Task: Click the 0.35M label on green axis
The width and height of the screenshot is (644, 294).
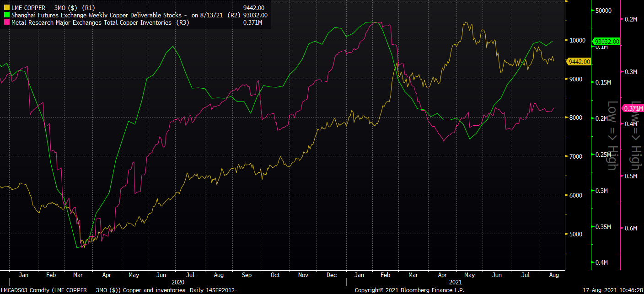Action: pos(603,227)
